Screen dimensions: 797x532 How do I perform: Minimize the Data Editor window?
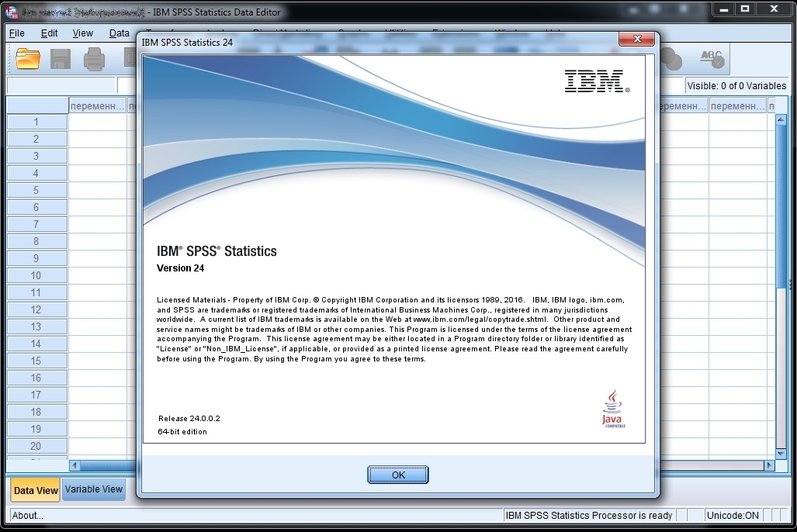click(724, 9)
